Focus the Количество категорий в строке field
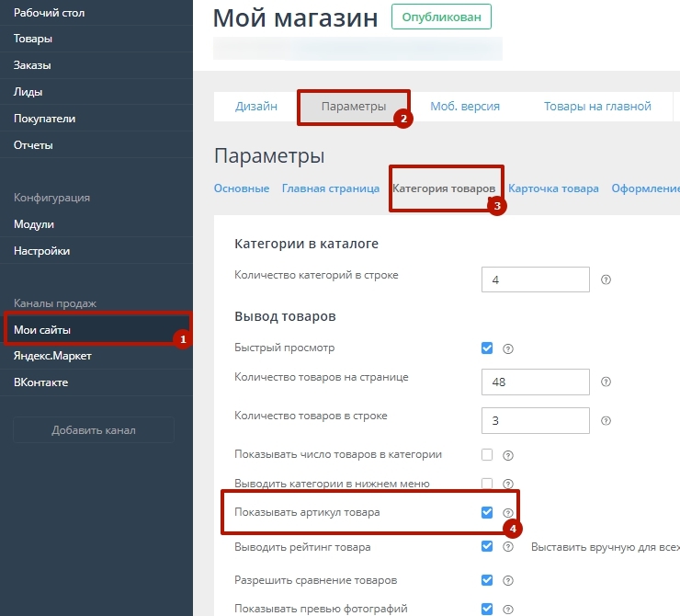Viewport: 680px width, 616px height. 536,279
